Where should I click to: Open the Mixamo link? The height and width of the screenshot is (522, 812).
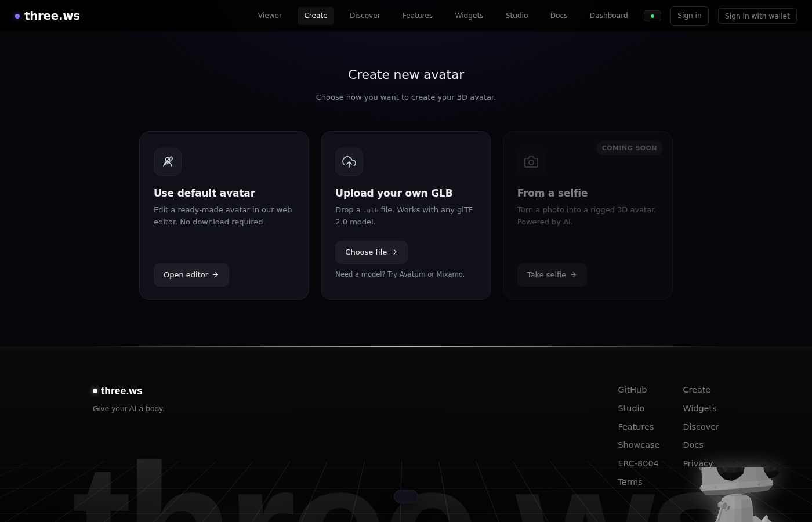(449, 274)
